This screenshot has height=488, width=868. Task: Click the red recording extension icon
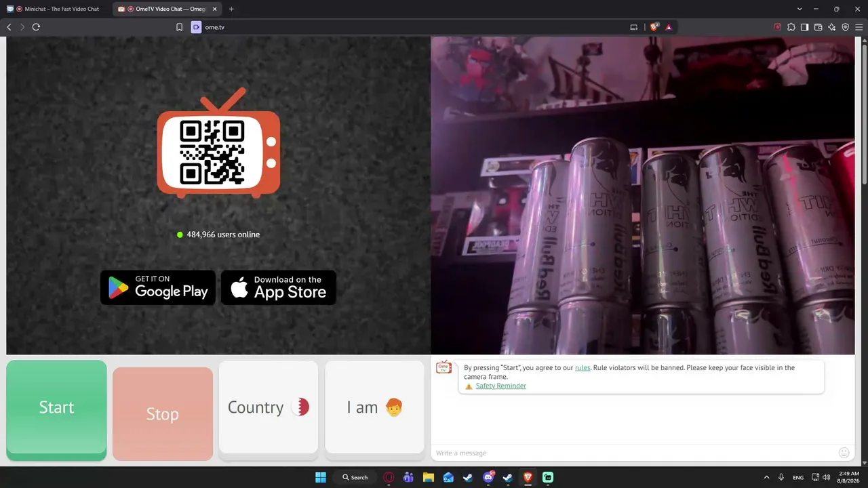pos(777,27)
